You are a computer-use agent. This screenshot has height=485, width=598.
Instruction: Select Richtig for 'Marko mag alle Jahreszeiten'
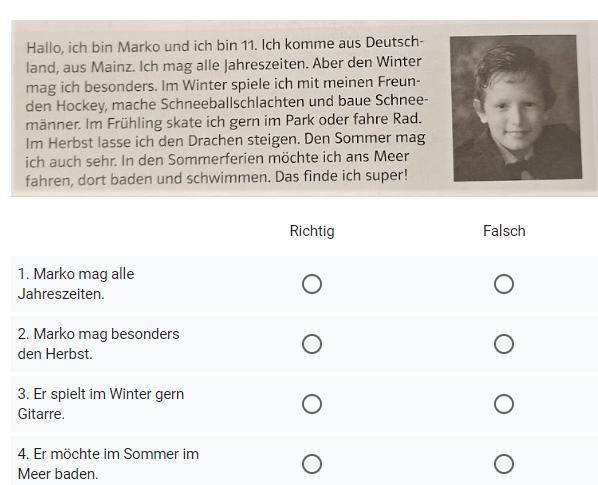(x=312, y=284)
